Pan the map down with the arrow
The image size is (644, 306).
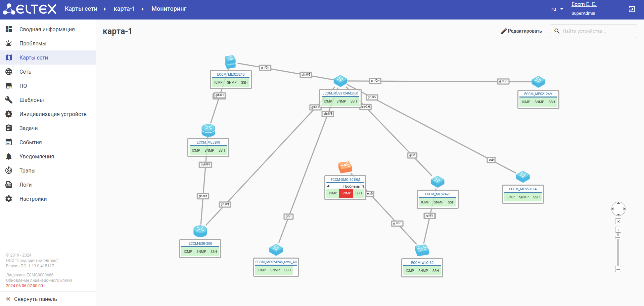(618, 215)
